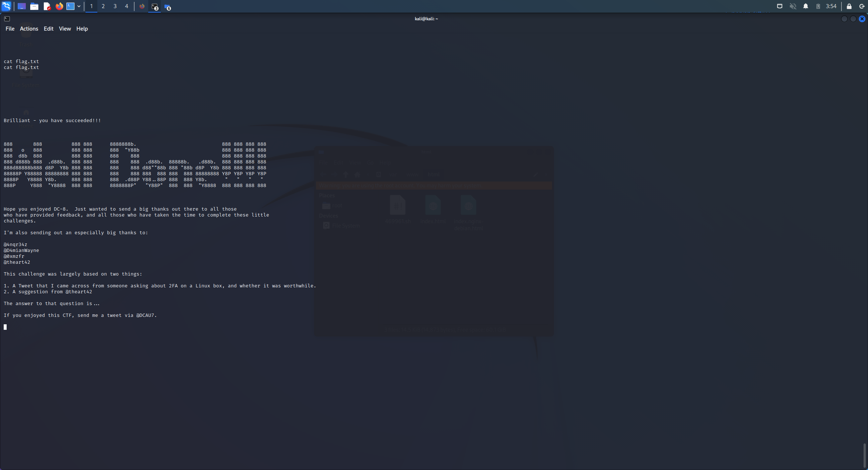The image size is (868, 470).
Task: Click the line 'The answer to that question is...'
Action: (x=52, y=304)
